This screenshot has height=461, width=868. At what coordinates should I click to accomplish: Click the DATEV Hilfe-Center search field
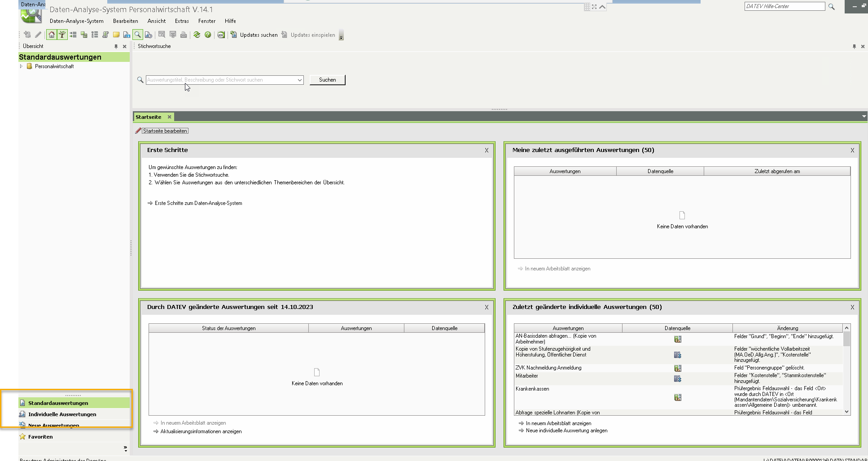(x=784, y=6)
